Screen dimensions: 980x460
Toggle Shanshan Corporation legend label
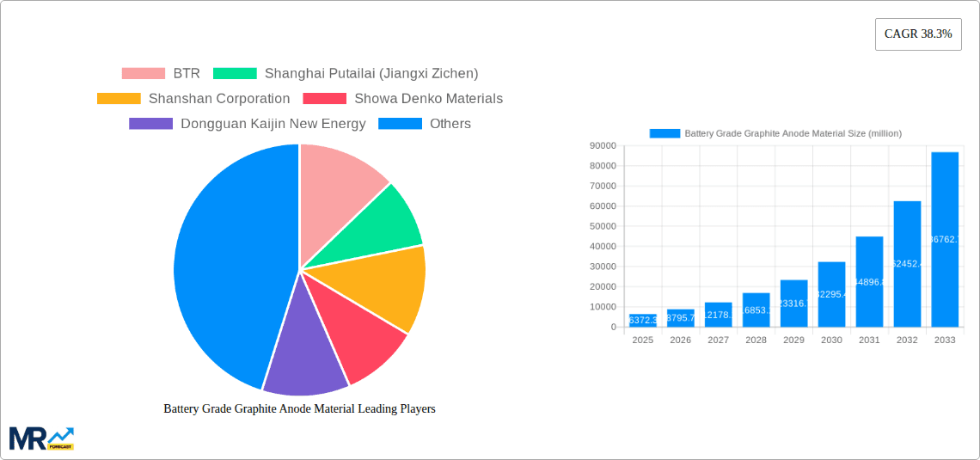tap(219, 98)
